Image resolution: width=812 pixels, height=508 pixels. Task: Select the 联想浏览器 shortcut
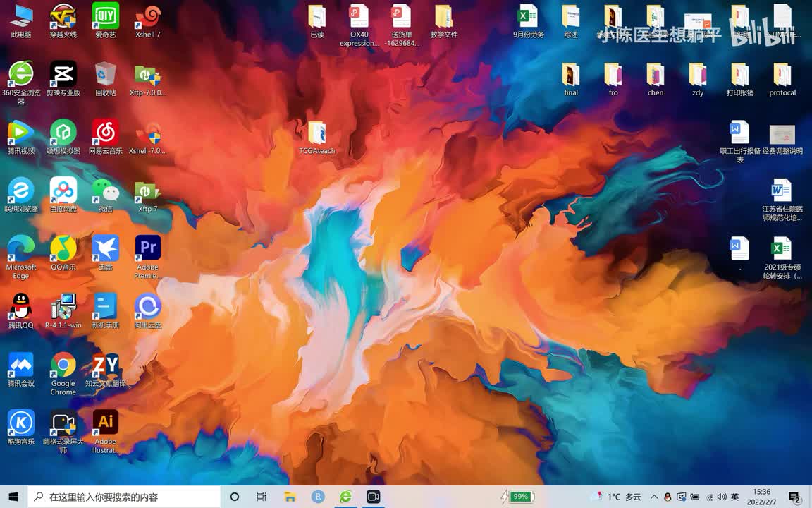click(x=21, y=195)
